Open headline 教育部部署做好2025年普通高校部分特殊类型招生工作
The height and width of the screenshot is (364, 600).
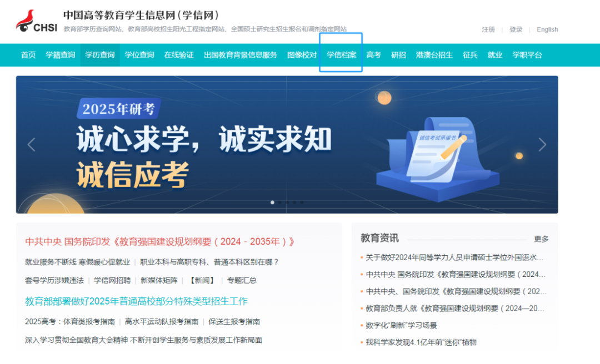(136, 301)
